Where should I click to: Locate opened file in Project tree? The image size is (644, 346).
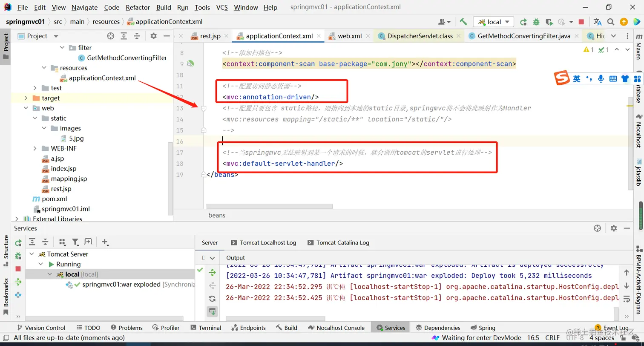click(111, 36)
